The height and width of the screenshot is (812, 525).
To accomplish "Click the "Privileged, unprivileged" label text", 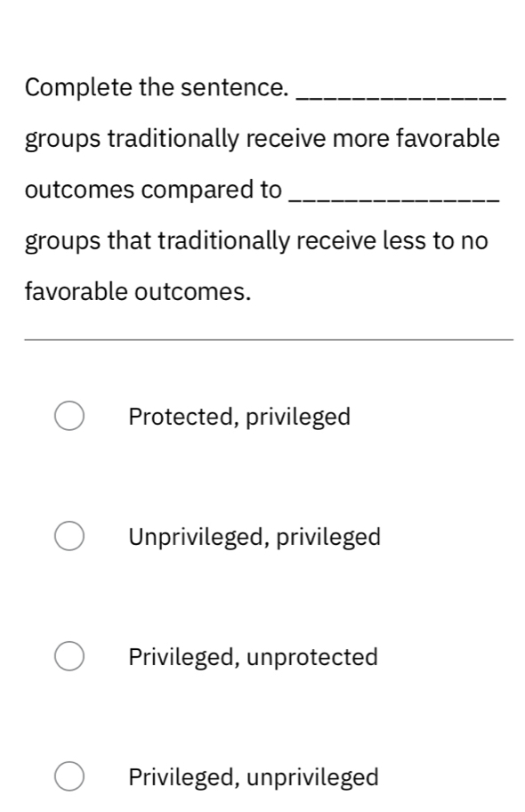I will coord(253,775).
